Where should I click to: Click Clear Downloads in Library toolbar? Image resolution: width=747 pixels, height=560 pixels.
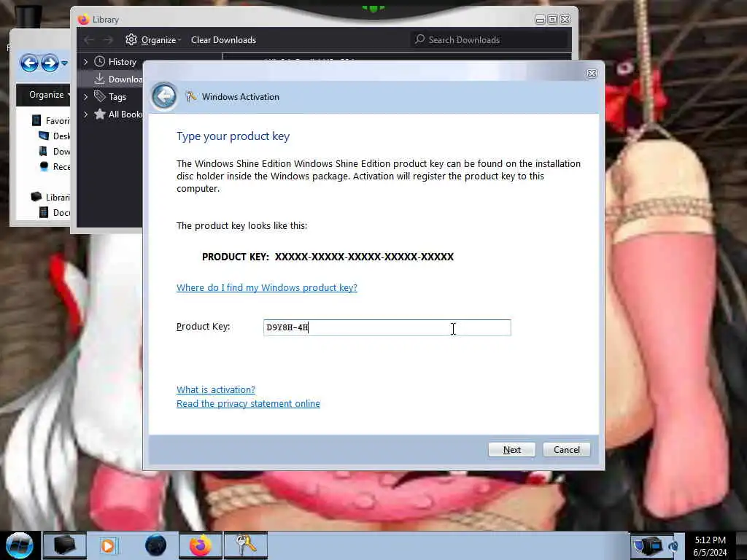(x=223, y=40)
